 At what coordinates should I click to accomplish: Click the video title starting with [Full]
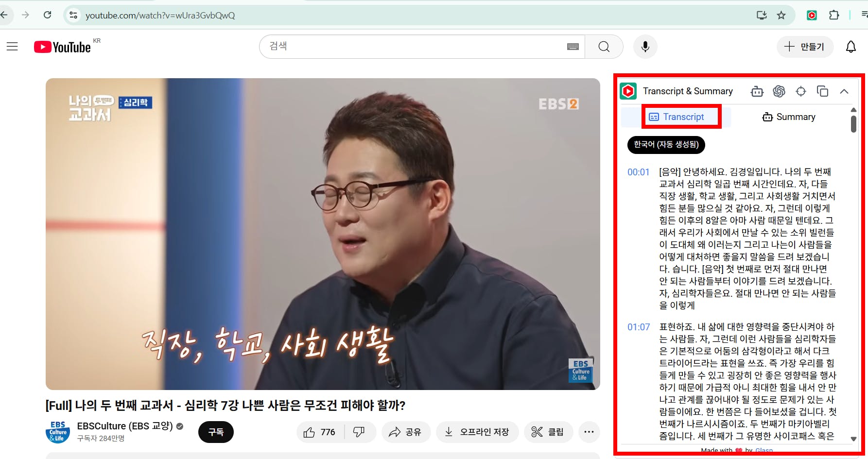coord(226,405)
